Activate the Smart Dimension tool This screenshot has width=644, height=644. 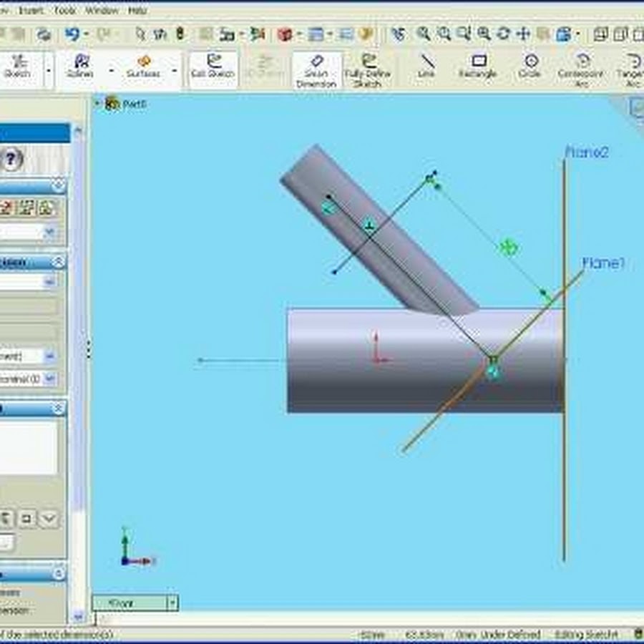[317, 70]
